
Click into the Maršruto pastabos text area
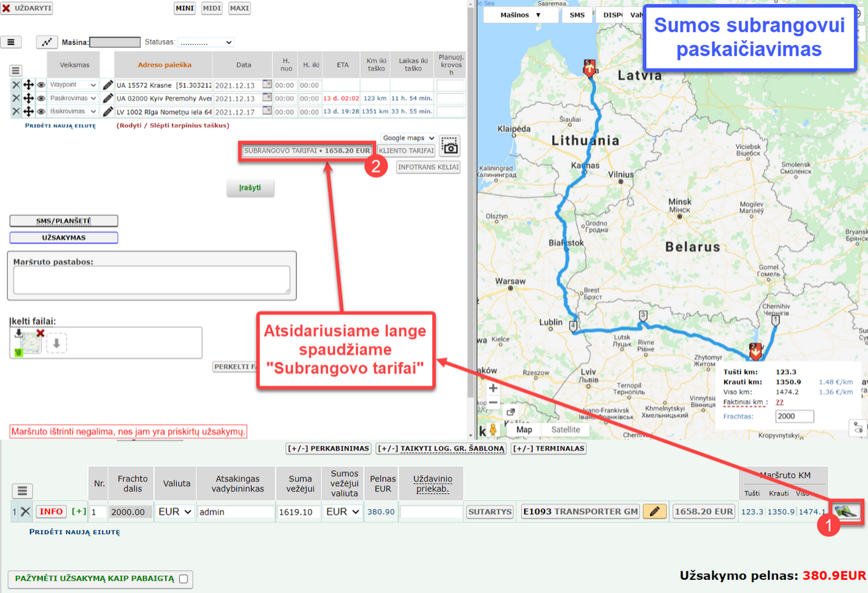tap(151, 280)
